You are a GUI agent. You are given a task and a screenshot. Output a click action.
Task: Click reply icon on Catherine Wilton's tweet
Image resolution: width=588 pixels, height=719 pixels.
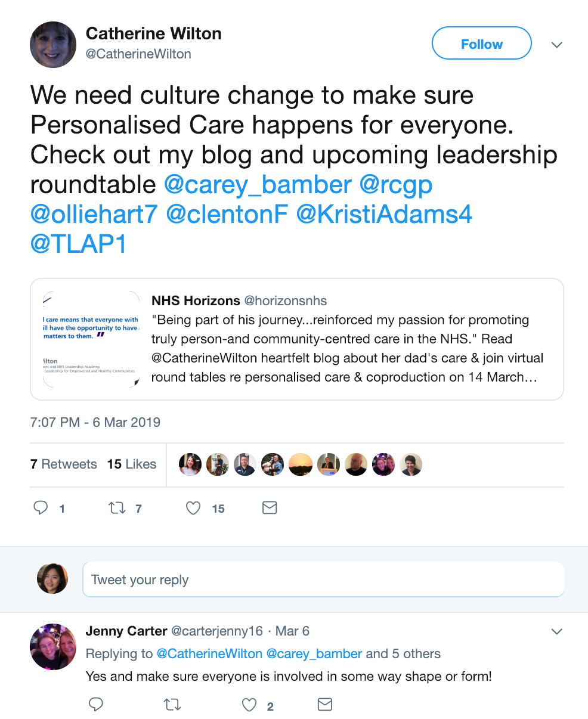[x=41, y=508]
